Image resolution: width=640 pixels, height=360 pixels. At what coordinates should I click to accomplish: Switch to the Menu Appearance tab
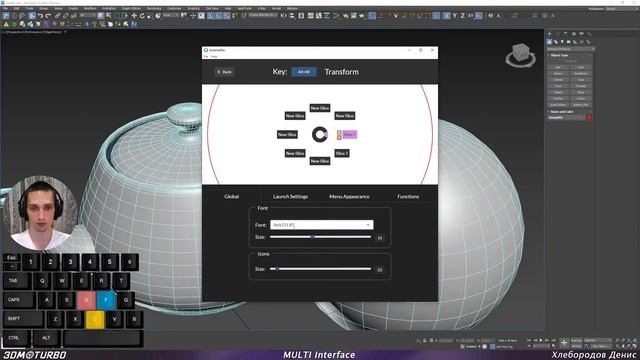(349, 196)
